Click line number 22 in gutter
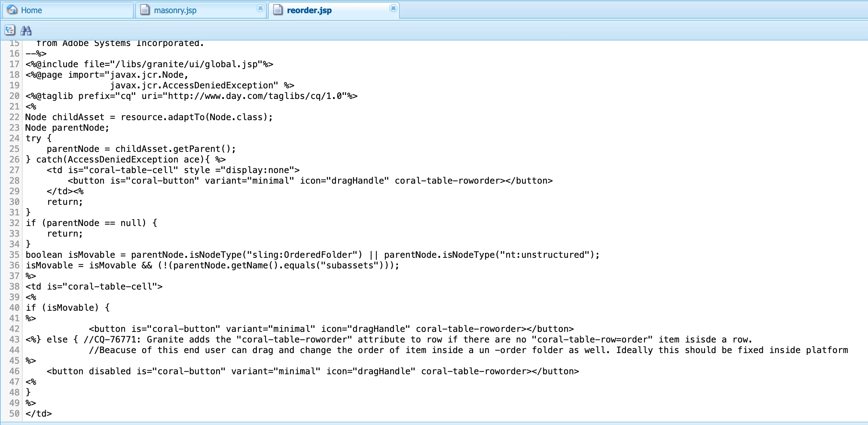 (14, 117)
